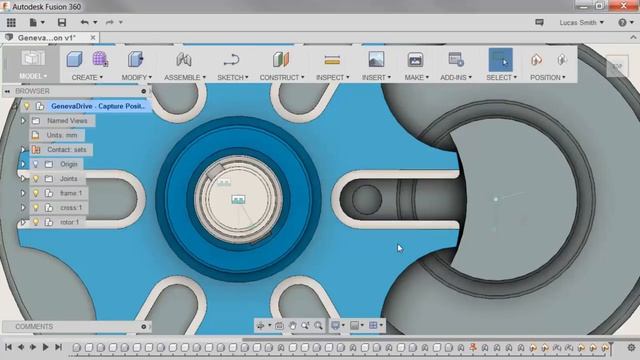
Task: Open Display Settings in navigation bar
Action: click(335, 325)
